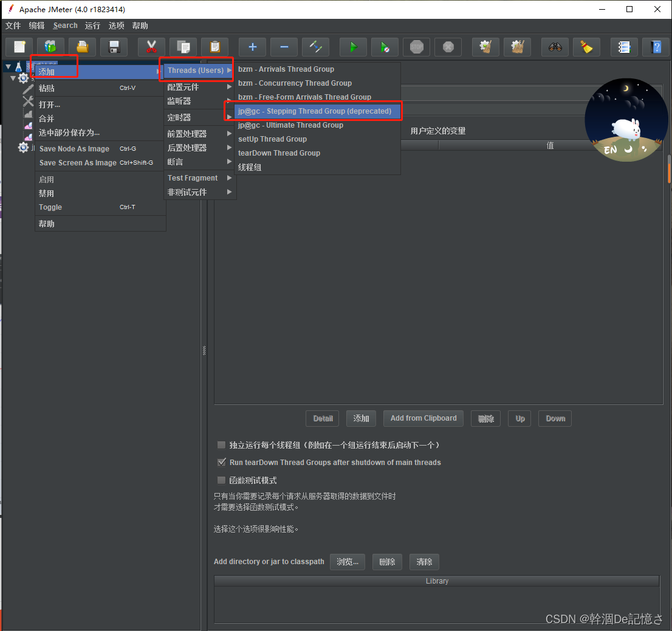The image size is (672, 631).
Task: Choose tearDown Thread Group entry
Action: point(317,153)
